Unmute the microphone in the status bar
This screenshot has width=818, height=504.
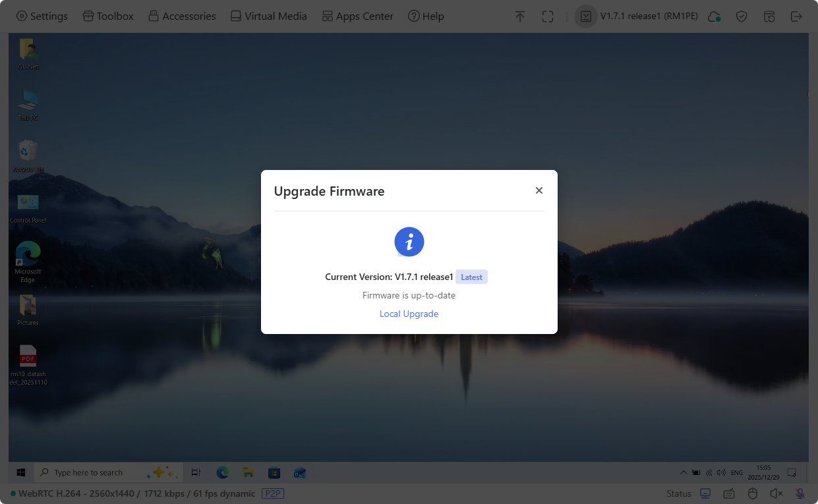pyautogui.click(x=799, y=493)
